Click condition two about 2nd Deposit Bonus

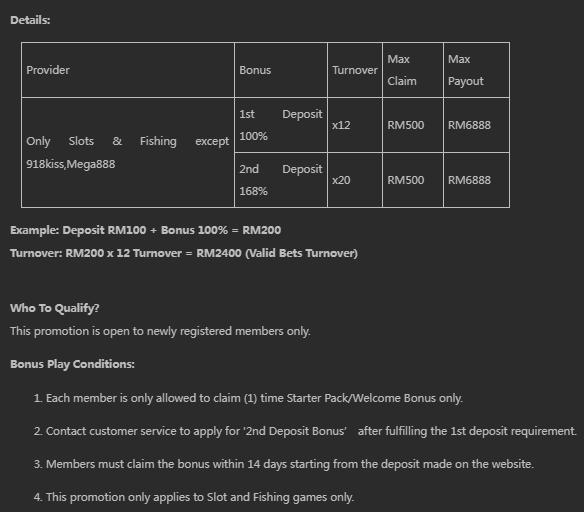(x=305, y=431)
